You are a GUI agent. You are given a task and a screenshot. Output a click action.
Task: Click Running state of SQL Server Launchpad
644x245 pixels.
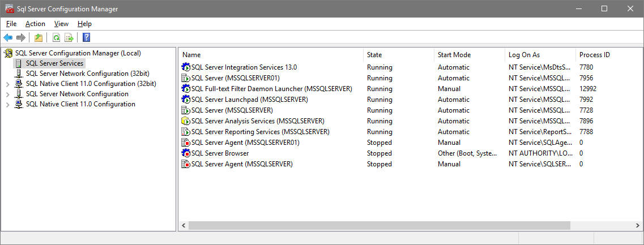[379, 100]
